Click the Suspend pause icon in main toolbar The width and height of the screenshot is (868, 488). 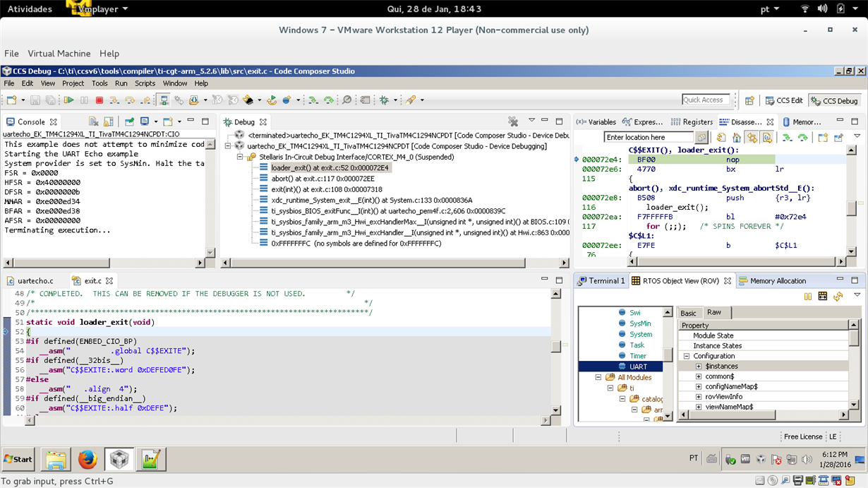click(x=84, y=100)
